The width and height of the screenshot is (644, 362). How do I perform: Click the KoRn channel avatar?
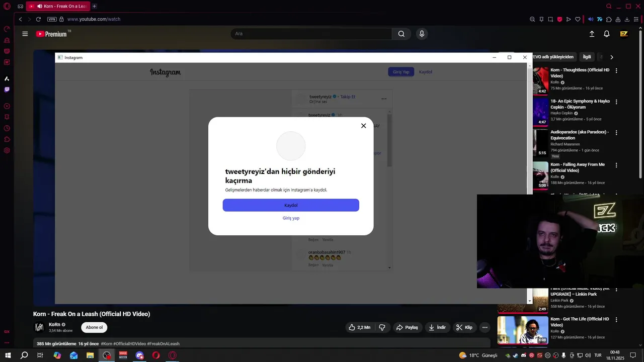(x=39, y=327)
